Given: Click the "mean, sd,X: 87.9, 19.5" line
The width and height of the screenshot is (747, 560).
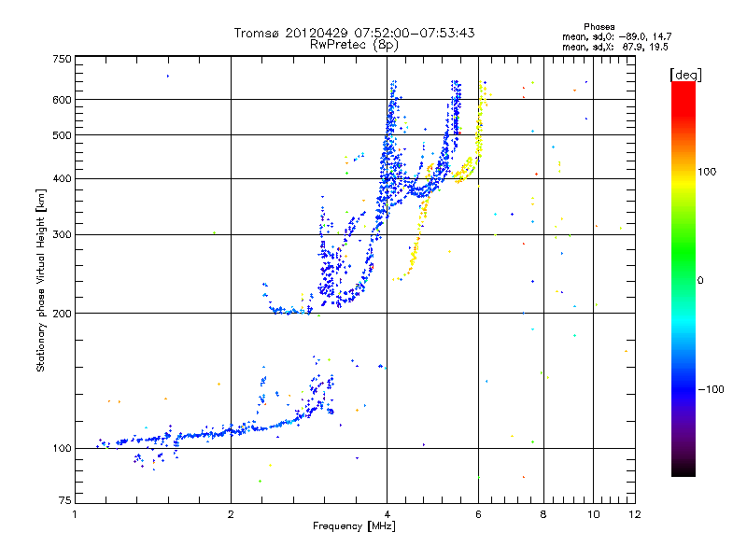Looking at the screenshot, I should pyautogui.click(x=615, y=47).
